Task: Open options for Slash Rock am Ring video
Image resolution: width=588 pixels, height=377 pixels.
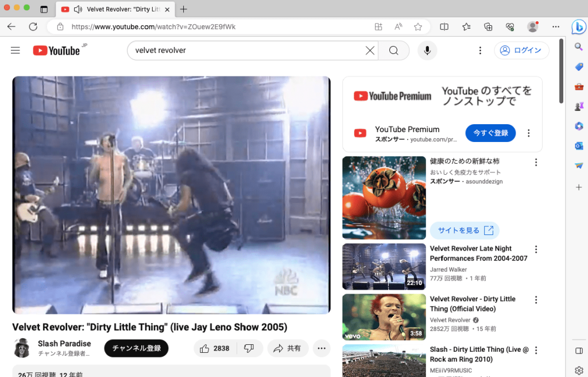Action: (536, 350)
